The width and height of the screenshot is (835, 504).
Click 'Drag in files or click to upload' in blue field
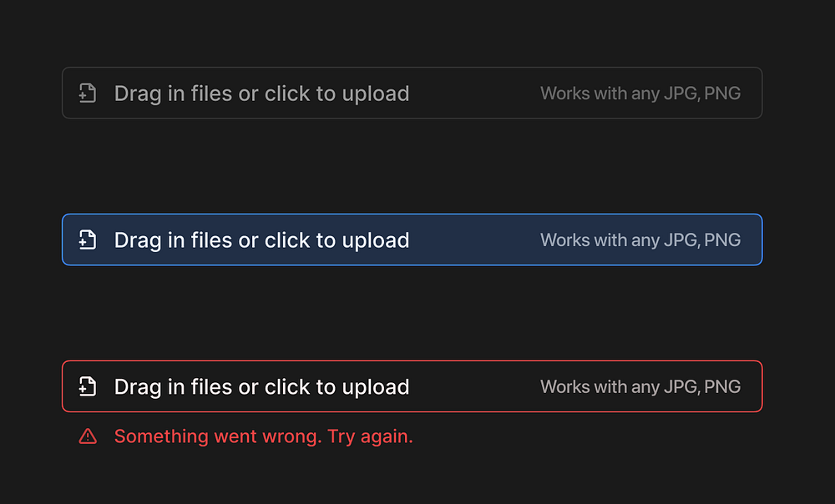261,240
